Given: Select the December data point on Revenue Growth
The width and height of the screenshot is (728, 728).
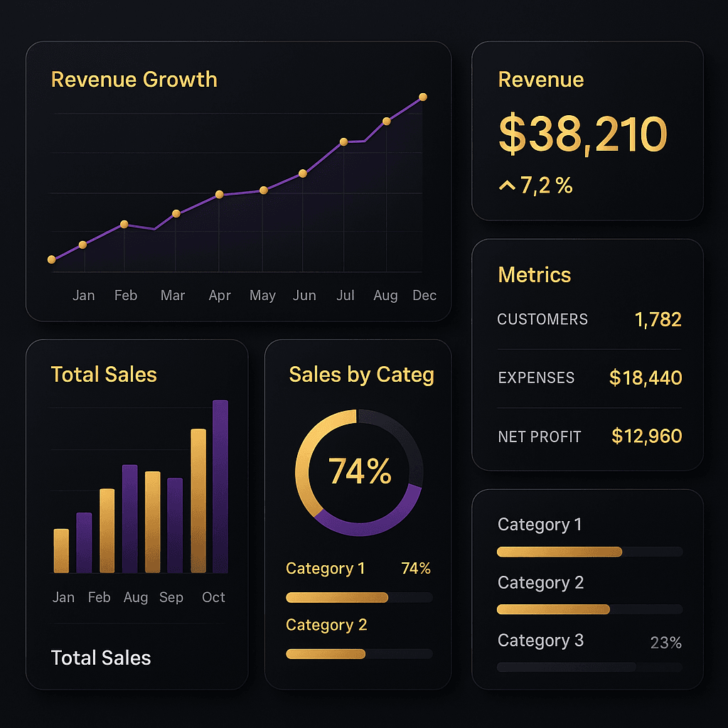Looking at the screenshot, I should click(x=423, y=97).
